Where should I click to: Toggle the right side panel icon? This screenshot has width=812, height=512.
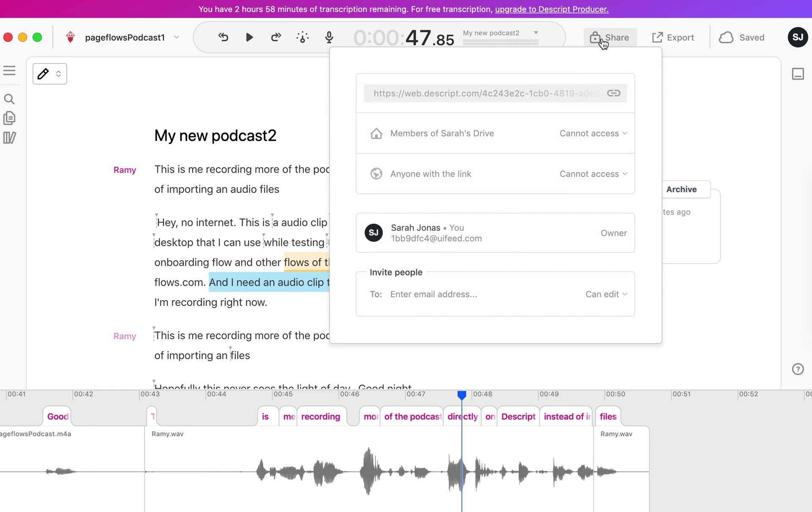point(798,74)
